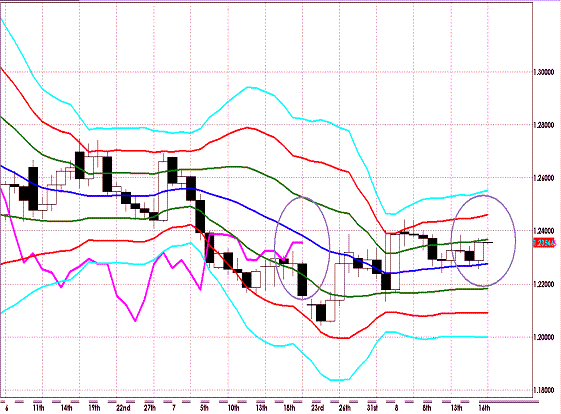Click the 1.22000 price axis label
561x414 pixels.
(544, 284)
